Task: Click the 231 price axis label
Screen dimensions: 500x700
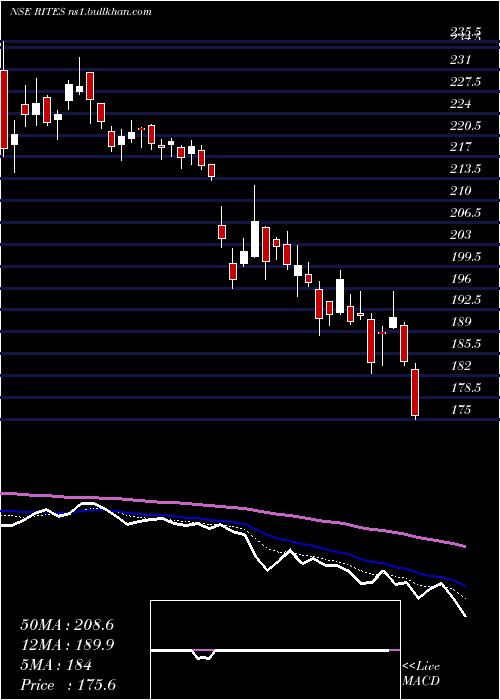Action: (460, 60)
